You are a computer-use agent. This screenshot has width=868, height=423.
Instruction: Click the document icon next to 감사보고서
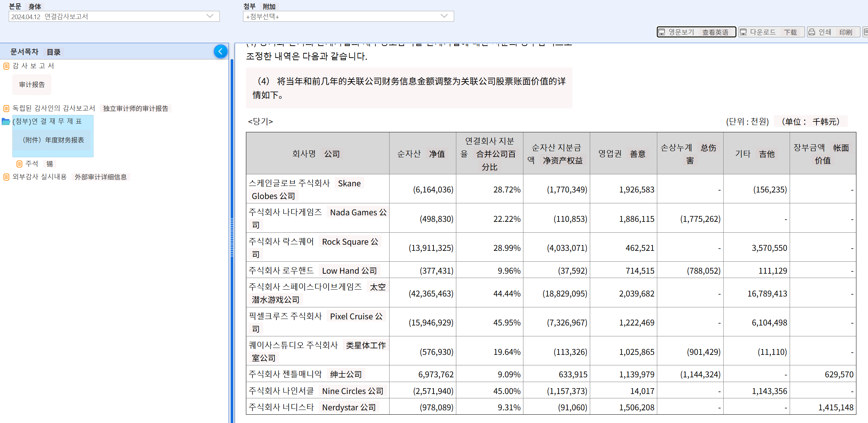tap(6, 66)
